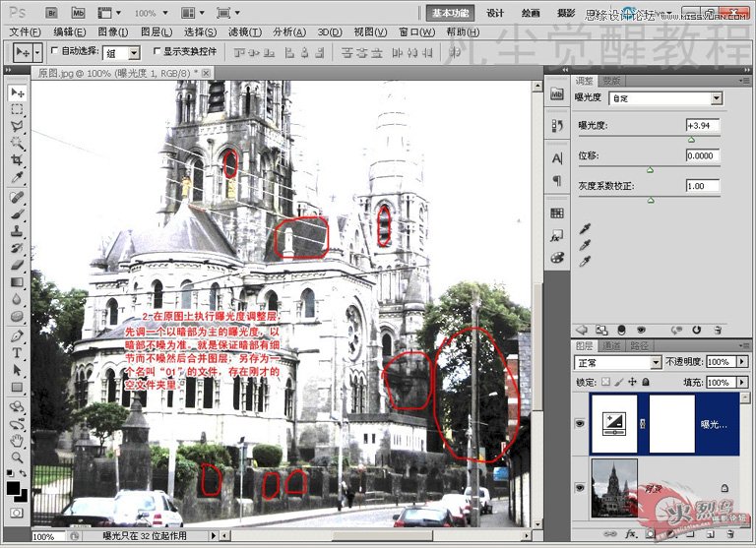Screen dimensions: 756x548
Task: Select the Blur tool
Action: (x=18, y=299)
